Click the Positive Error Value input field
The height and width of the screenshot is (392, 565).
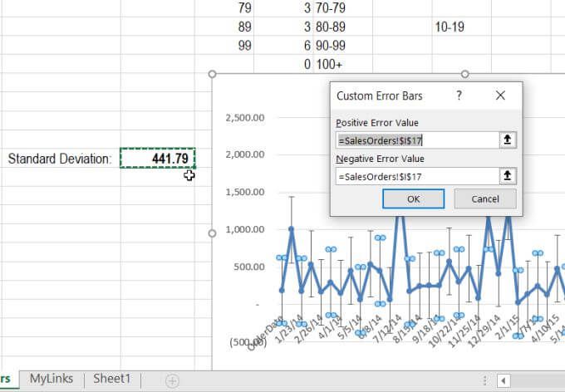418,140
